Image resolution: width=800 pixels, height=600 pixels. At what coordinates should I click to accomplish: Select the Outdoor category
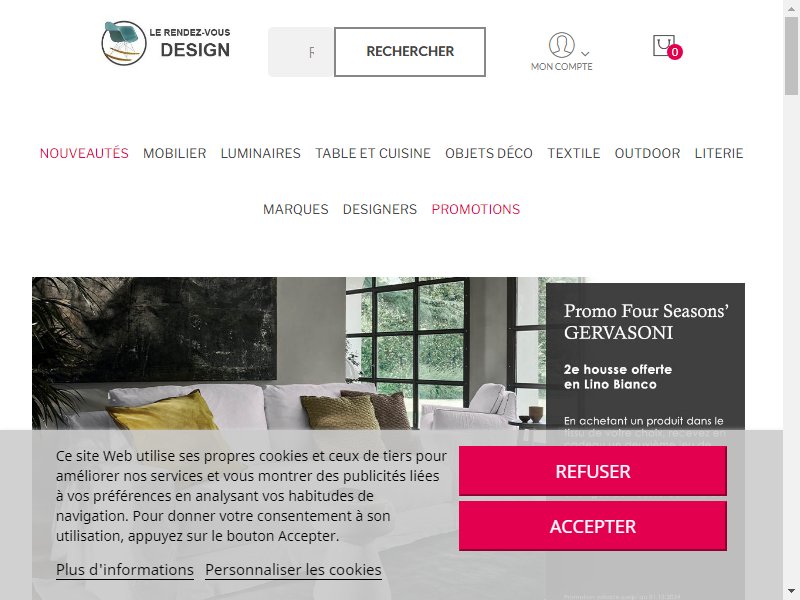(647, 153)
